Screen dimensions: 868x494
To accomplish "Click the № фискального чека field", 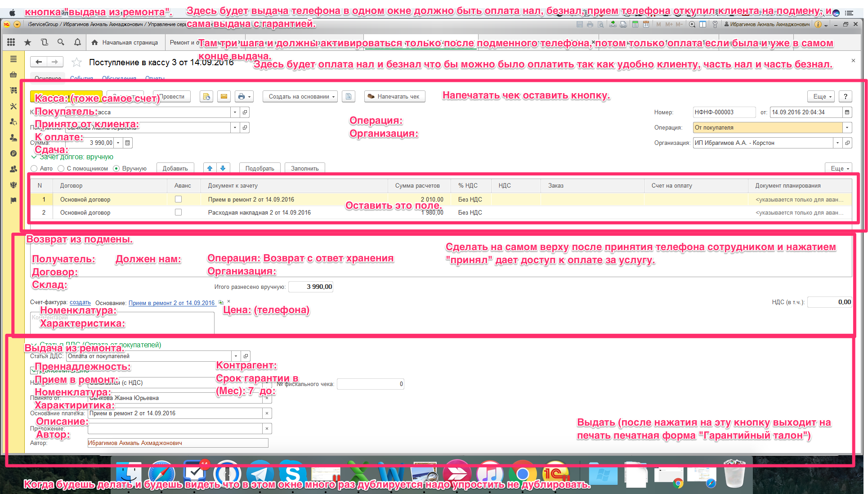I will tap(370, 384).
